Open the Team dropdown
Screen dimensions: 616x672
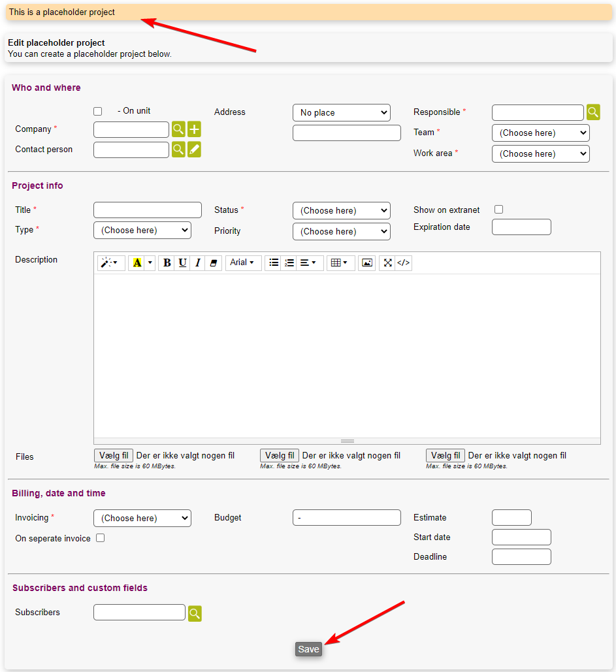point(540,133)
